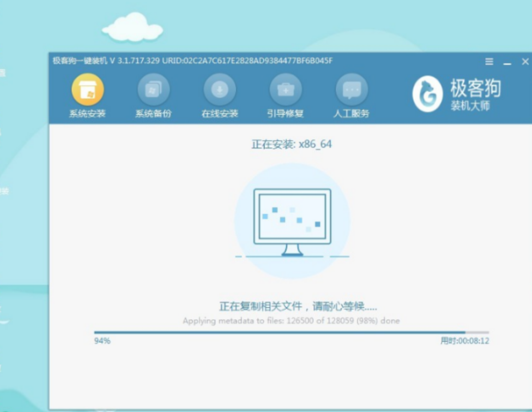
Task: Click the monitor illustration in center
Action: (292, 222)
